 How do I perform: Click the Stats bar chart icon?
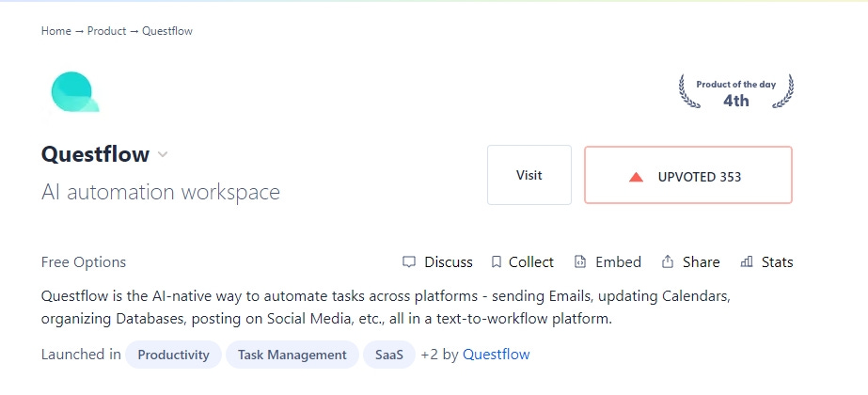(746, 261)
